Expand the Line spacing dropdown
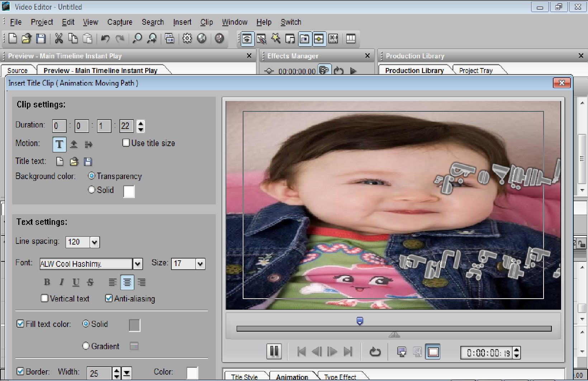Screen dimensions: 588x381 click(x=94, y=242)
